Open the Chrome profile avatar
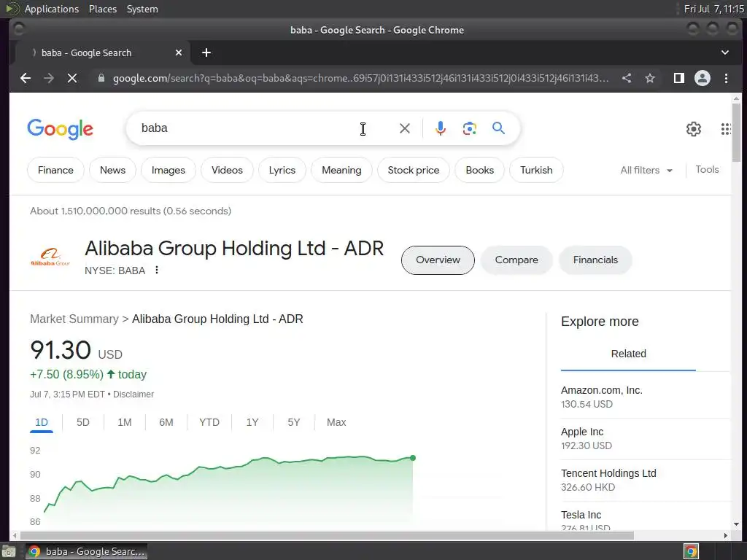Image resolution: width=747 pixels, height=560 pixels. (703, 78)
